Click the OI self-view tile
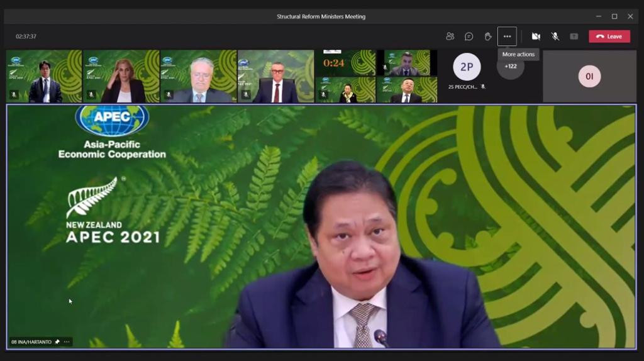The image size is (644, 361). (589, 76)
